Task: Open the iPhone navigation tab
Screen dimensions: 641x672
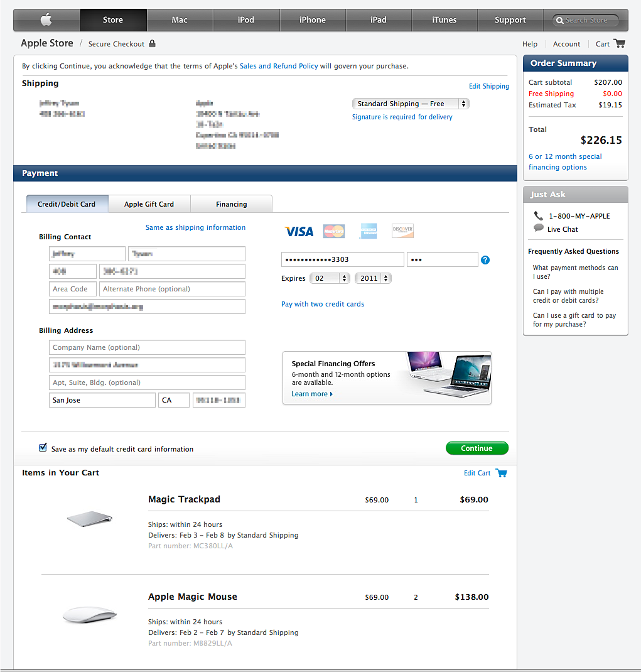Action: click(313, 19)
